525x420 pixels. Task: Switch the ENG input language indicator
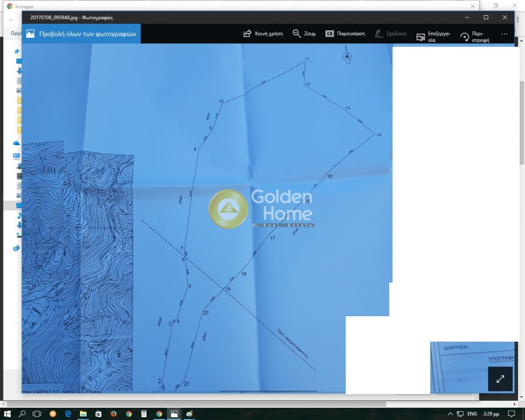472,414
